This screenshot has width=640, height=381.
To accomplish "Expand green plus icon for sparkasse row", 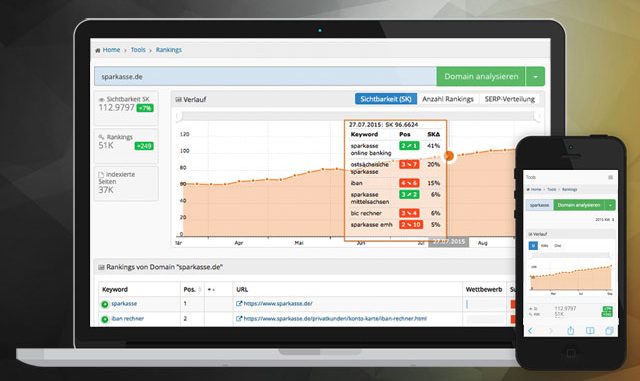I will click(x=105, y=304).
